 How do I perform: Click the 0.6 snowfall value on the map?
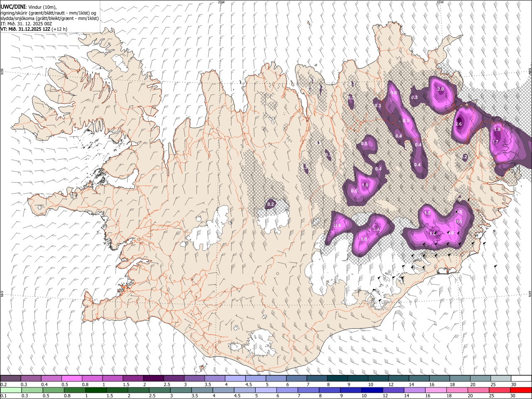pos(394,93)
